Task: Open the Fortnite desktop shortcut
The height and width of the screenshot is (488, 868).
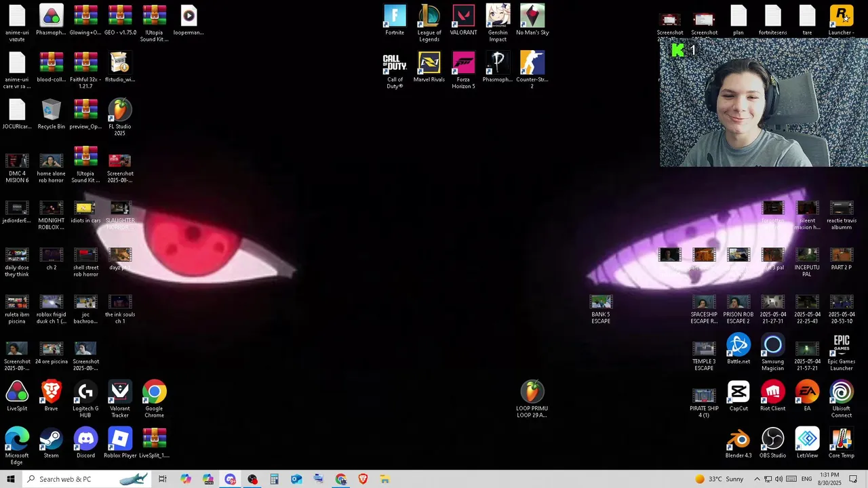Action: pyautogui.click(x=395, y=20)
